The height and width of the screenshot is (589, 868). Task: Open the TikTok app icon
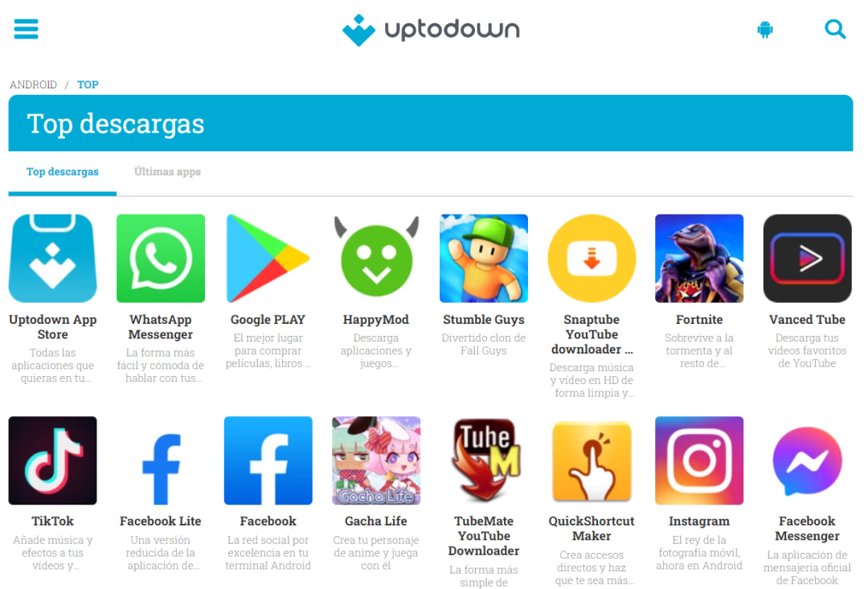[52, 460]
